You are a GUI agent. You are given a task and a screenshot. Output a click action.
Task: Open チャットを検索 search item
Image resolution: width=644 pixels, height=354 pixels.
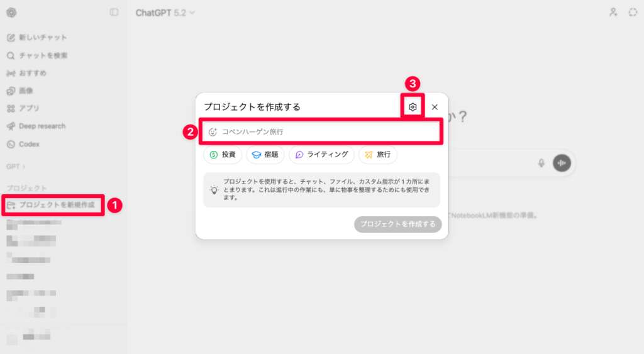click(37, 55)
